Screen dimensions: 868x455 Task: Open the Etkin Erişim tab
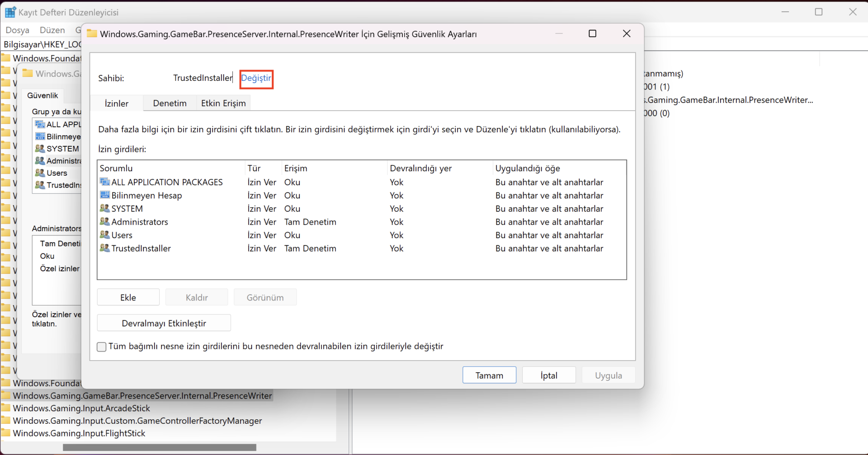[223, 103]
